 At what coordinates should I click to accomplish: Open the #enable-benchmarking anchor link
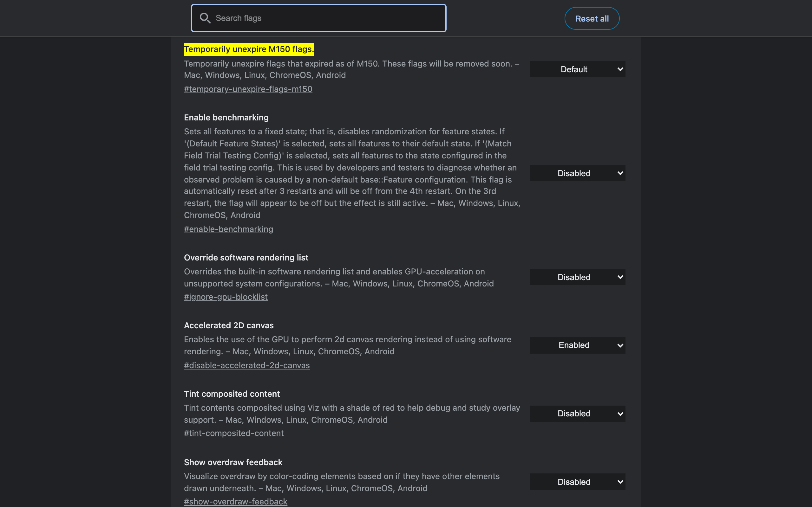(x=228, y=229)
